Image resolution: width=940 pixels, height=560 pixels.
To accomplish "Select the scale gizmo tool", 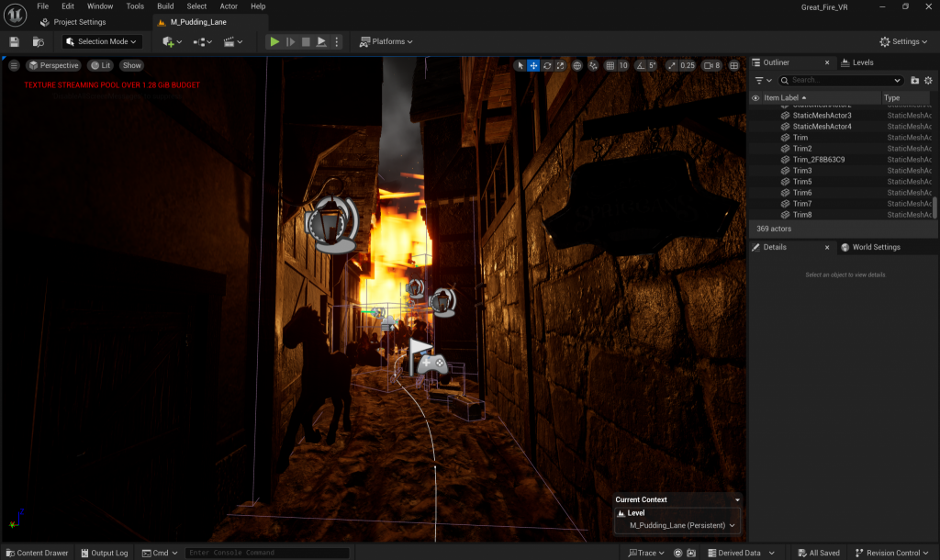I will click(561, 65).
